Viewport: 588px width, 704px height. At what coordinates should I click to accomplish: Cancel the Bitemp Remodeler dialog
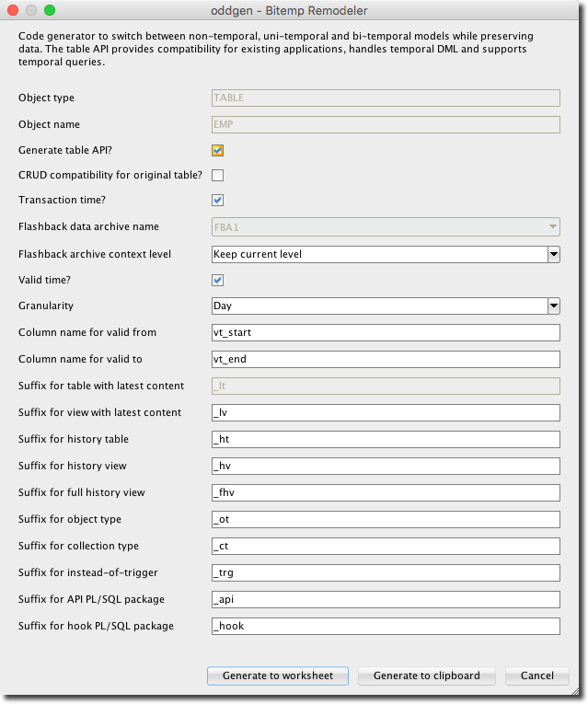click(x=536, y=675)
